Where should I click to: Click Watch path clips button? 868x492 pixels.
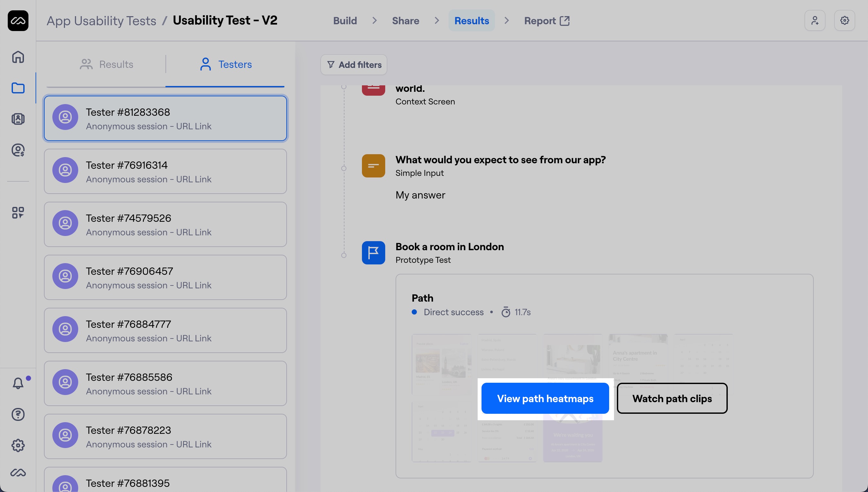click(x=672, y=398)
